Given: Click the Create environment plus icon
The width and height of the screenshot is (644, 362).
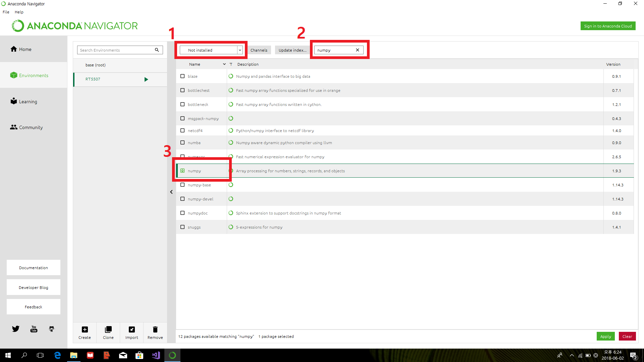Looking at the screenshot, I should coord(85,329).
